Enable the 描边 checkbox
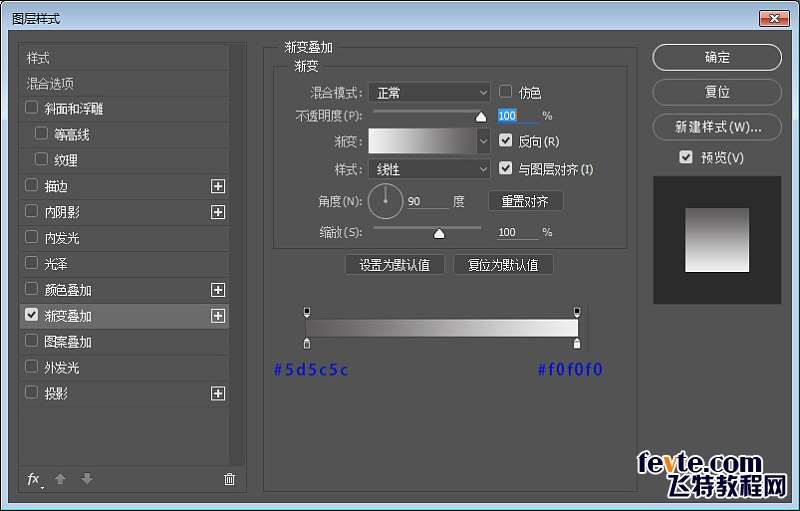This screenshot has width=800, height=511. 32,185
